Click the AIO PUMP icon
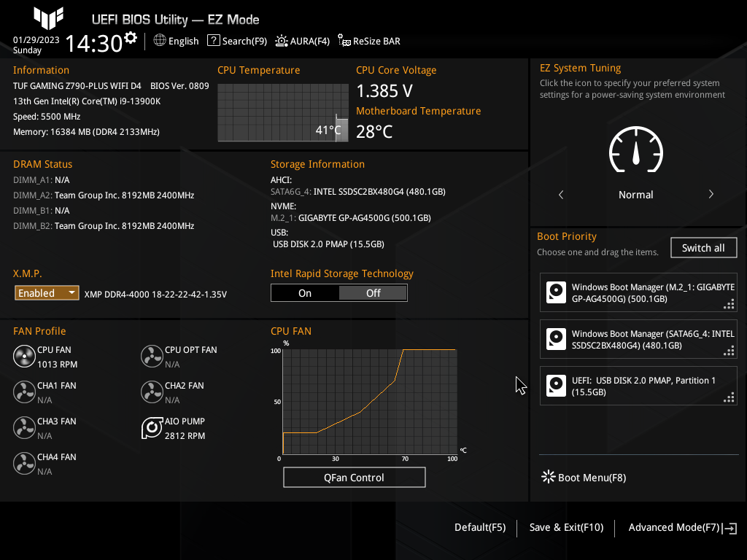The image size is (747, 560). [x=152, y=428]
